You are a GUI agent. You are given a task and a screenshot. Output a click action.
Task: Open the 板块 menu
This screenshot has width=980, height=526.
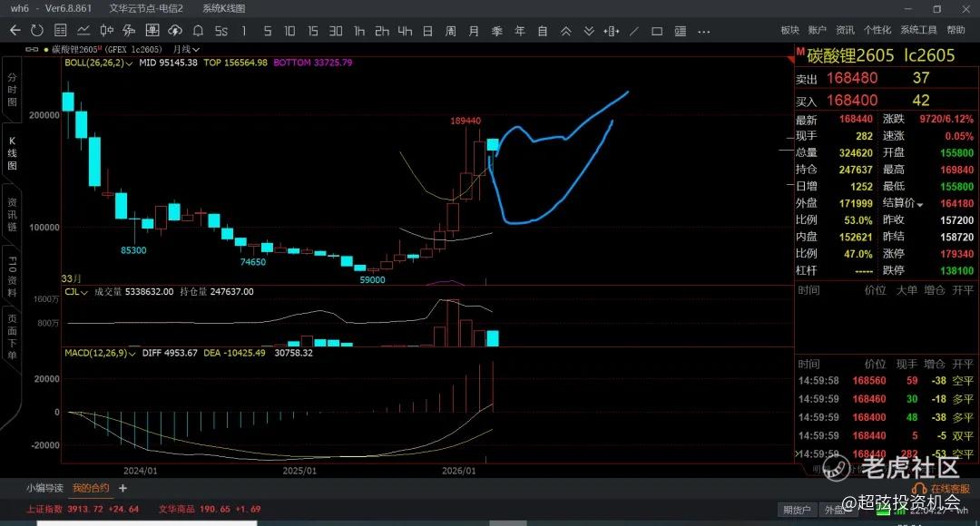[790, 30]
